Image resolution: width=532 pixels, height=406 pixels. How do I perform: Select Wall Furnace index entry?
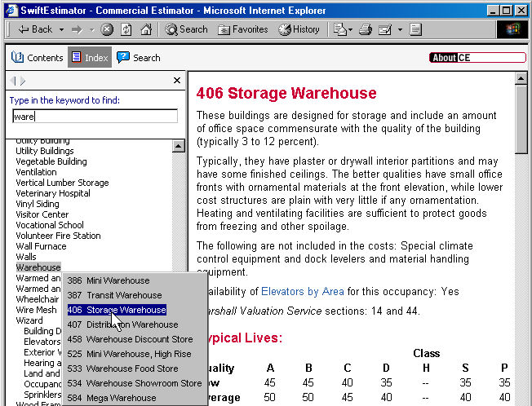[41, 246]
